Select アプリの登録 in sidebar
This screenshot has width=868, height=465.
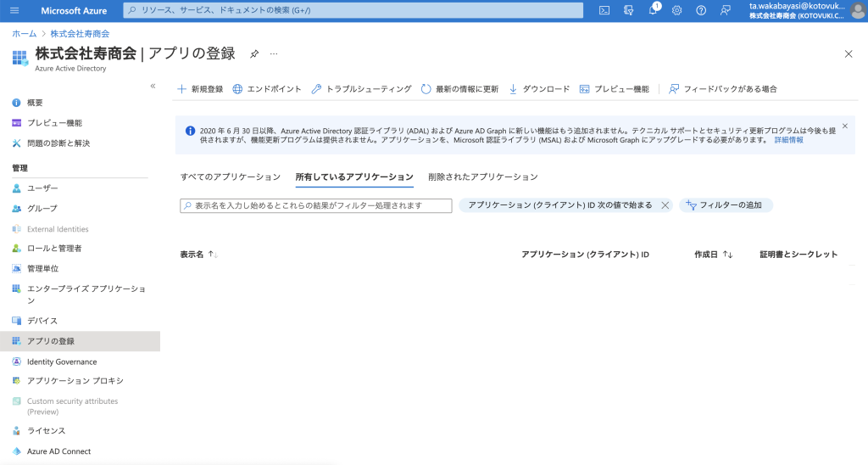click(80, 341)
